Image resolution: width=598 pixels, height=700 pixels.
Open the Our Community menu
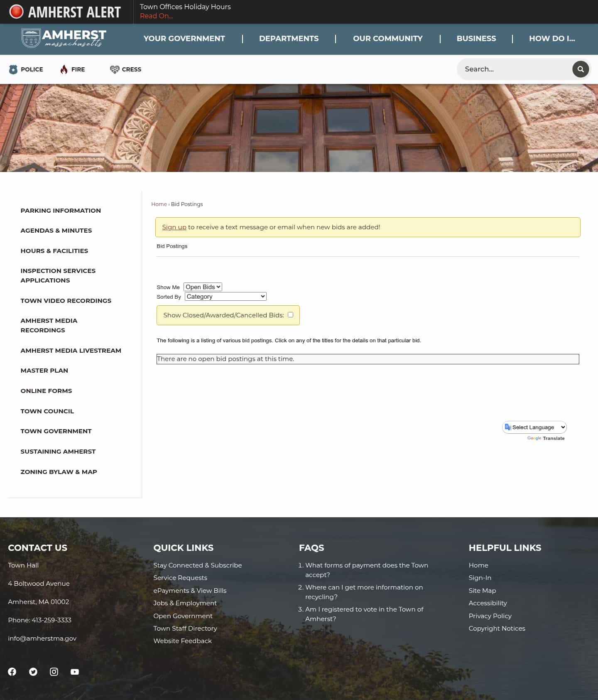tap(388, 39)
